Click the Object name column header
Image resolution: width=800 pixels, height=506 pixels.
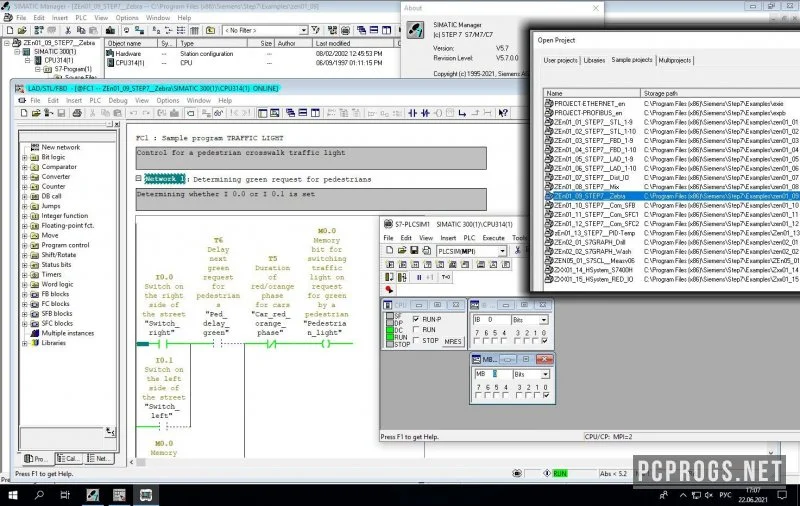(131, 43)
